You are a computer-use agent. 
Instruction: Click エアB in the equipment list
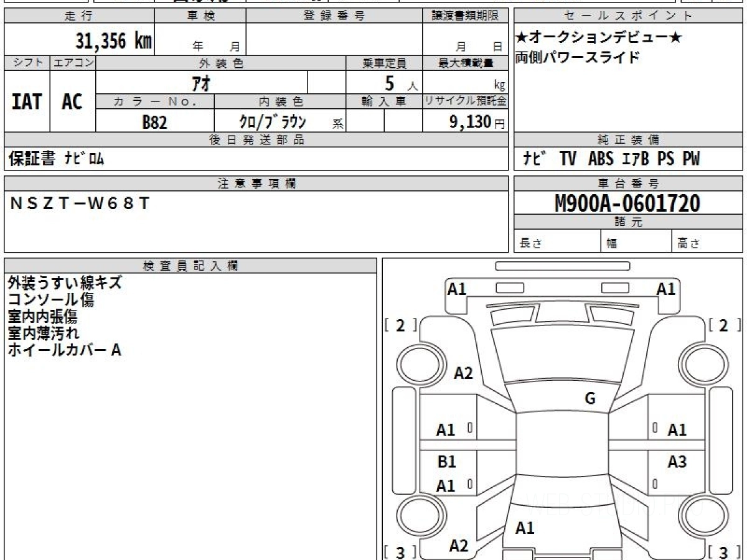(636, 159)
